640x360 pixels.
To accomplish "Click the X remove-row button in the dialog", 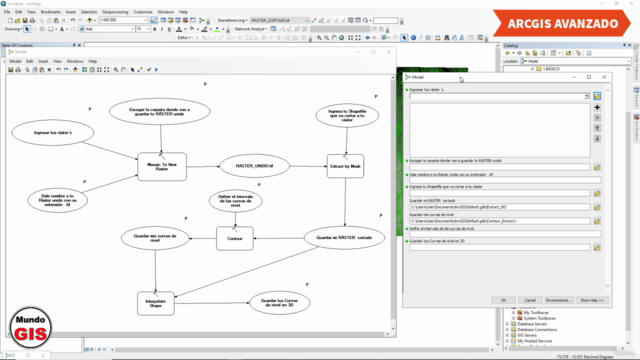I will (x=597, y=118).
